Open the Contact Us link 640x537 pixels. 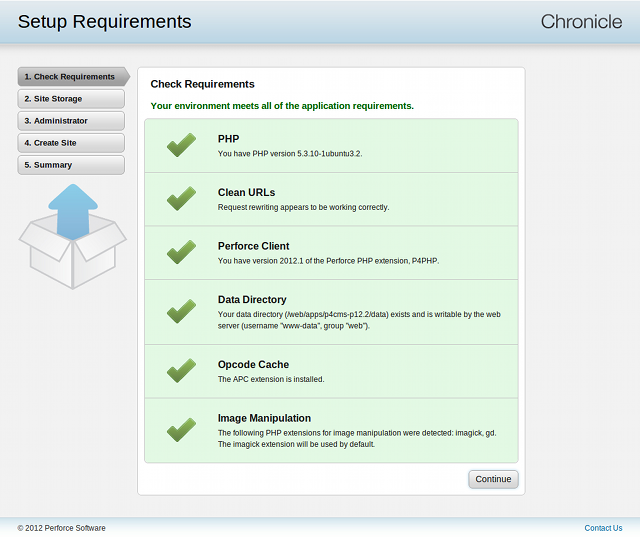click(x=603, y=528)
